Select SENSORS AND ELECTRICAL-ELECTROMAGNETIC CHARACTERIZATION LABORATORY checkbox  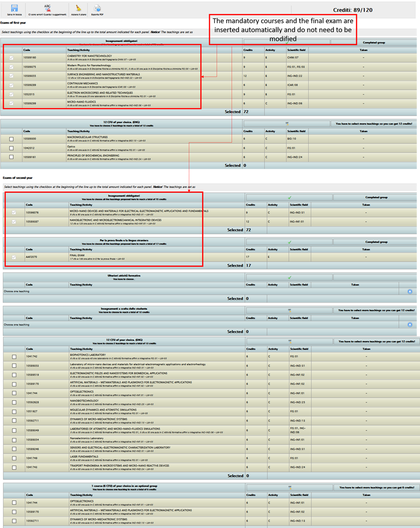14,449
